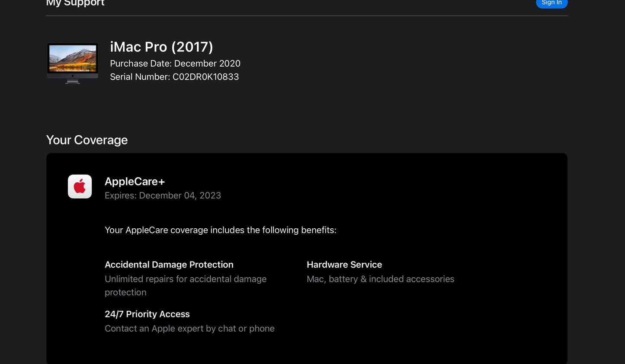The height and width of the screenshot is (364, 625).
Task: Click the coverage benefits introduction sentence
Action: (x=220, y=230)
